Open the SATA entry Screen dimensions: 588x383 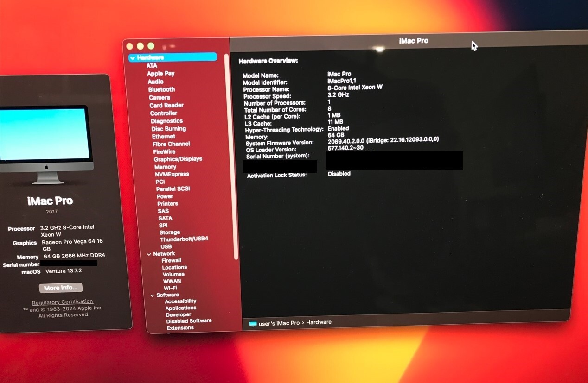[165, 218]
